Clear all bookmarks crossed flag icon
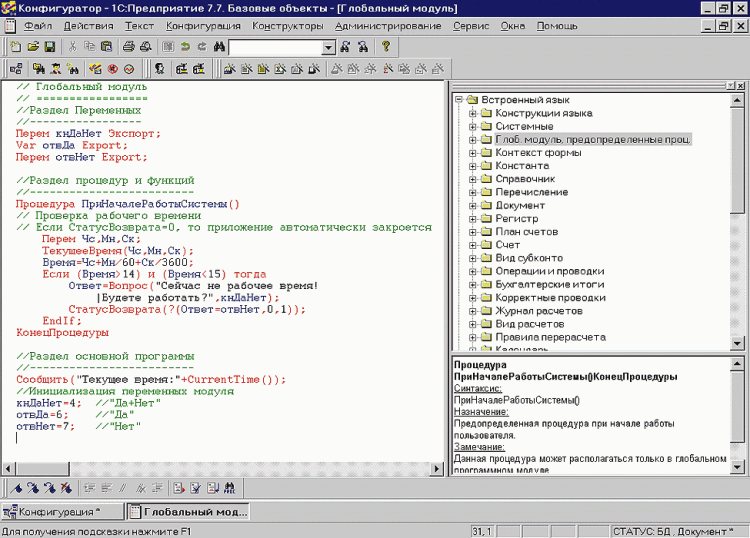The image size is (750, 538). [x=66, y=488]
